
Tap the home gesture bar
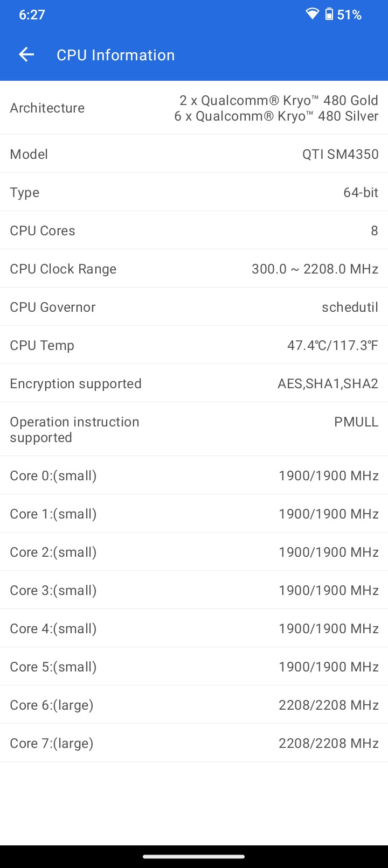(194, 856)
